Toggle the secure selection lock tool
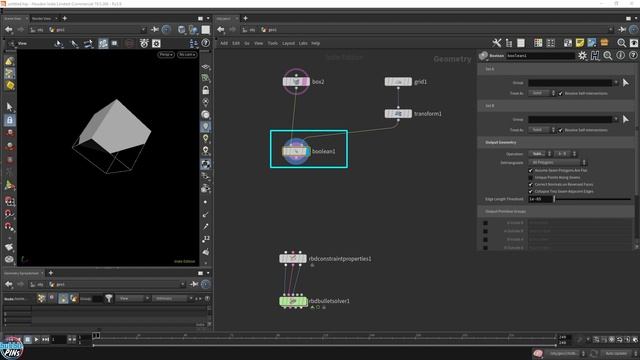Screen dimensions: 640x360 click(9, 120)
